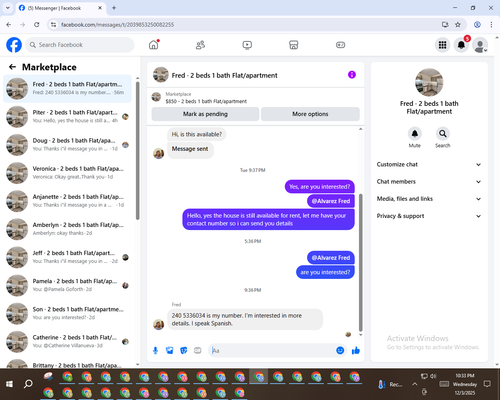Open Fred conversation in the list
500x400 pixels.
click(67, 89)
